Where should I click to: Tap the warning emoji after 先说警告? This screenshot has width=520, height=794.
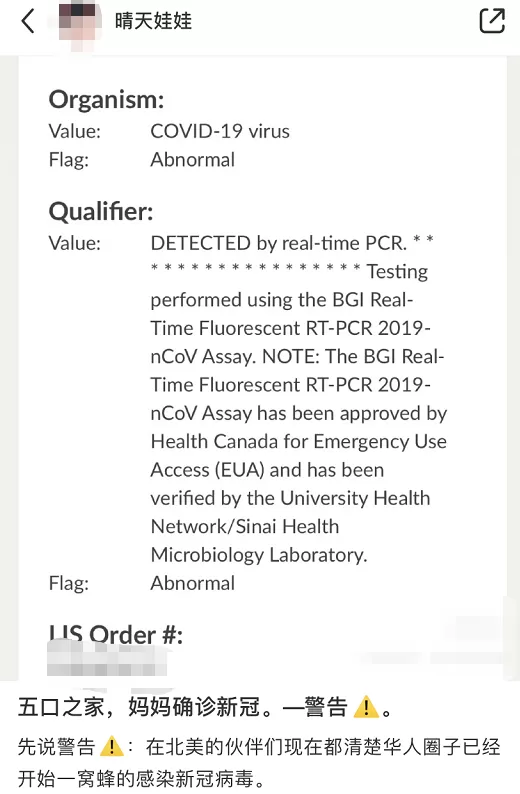(111, 746)
